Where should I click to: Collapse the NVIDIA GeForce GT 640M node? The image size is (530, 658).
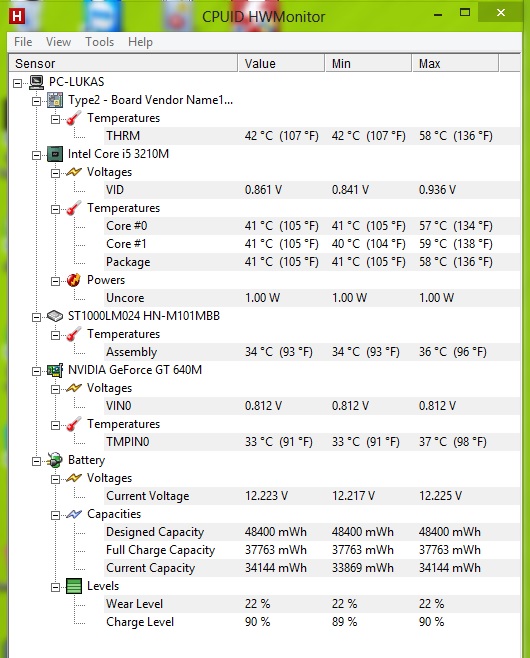(37, 371)
